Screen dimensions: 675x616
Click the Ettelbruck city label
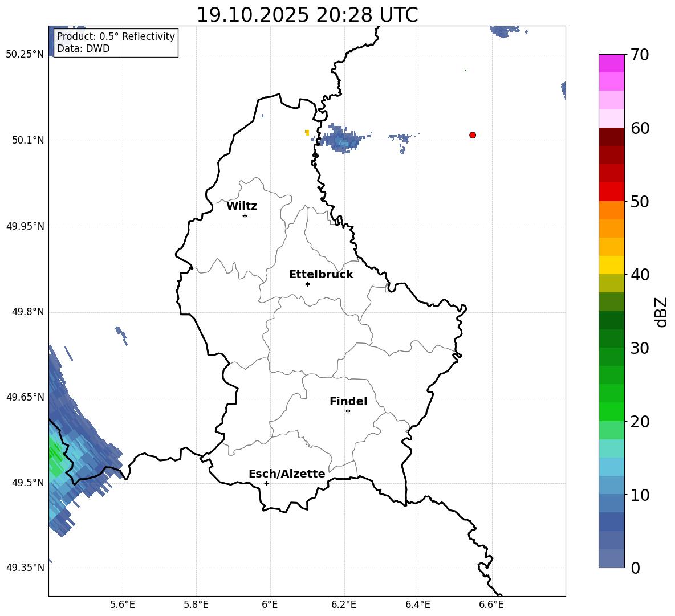point(321,275)
